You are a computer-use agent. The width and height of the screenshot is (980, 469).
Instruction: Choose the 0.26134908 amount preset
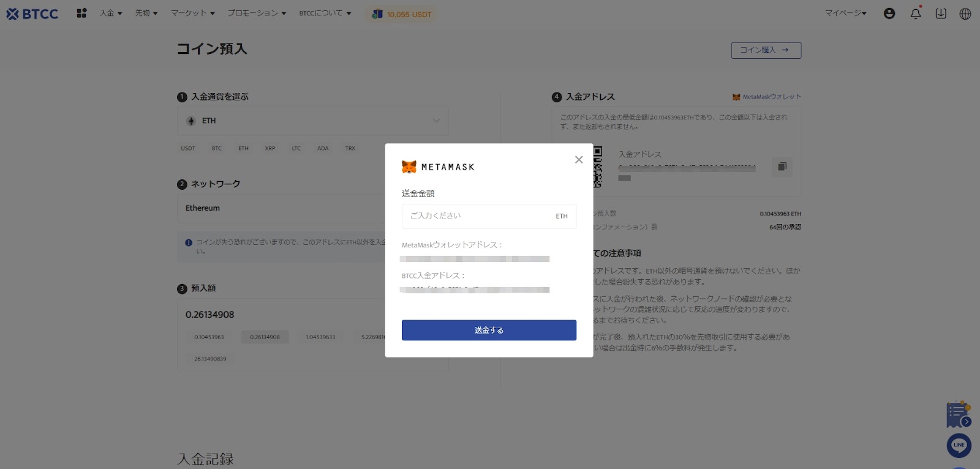265,337
